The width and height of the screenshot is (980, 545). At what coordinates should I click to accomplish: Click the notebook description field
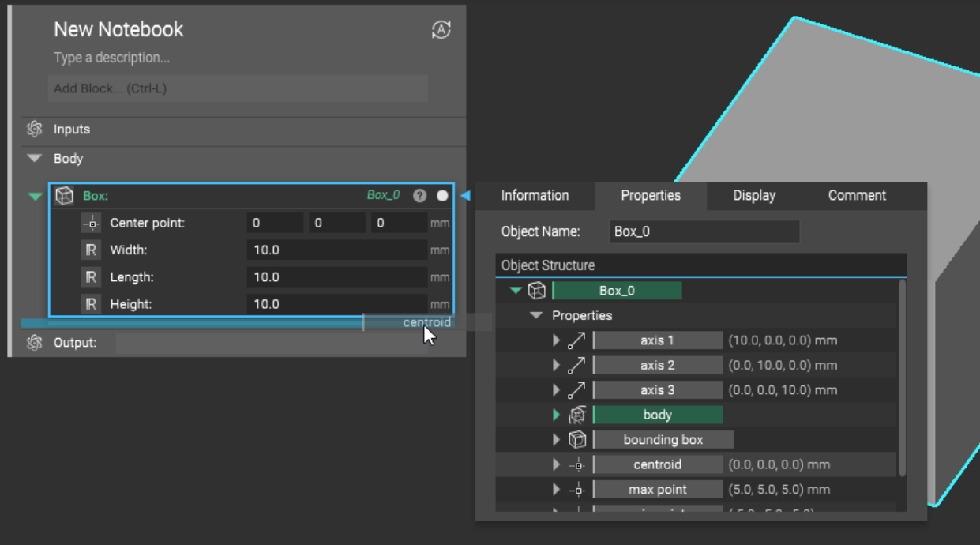point(111,58)
